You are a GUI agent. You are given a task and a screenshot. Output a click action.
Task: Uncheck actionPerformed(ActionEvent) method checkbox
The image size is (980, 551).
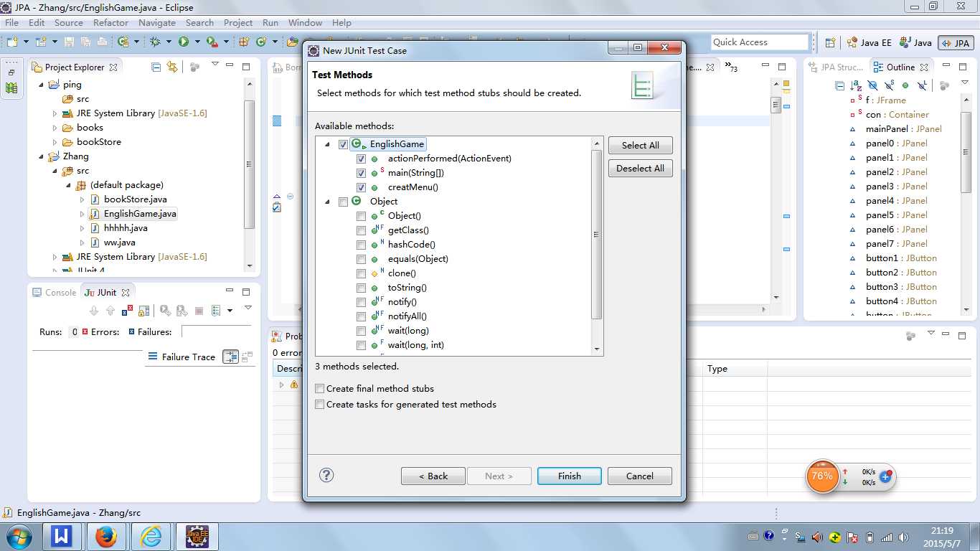361,159
